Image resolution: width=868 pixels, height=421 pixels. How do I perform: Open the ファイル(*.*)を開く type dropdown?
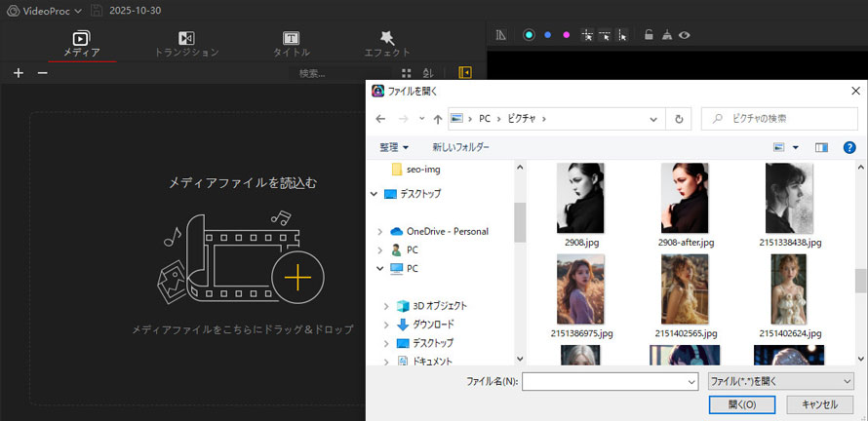[x=781, y=381]
